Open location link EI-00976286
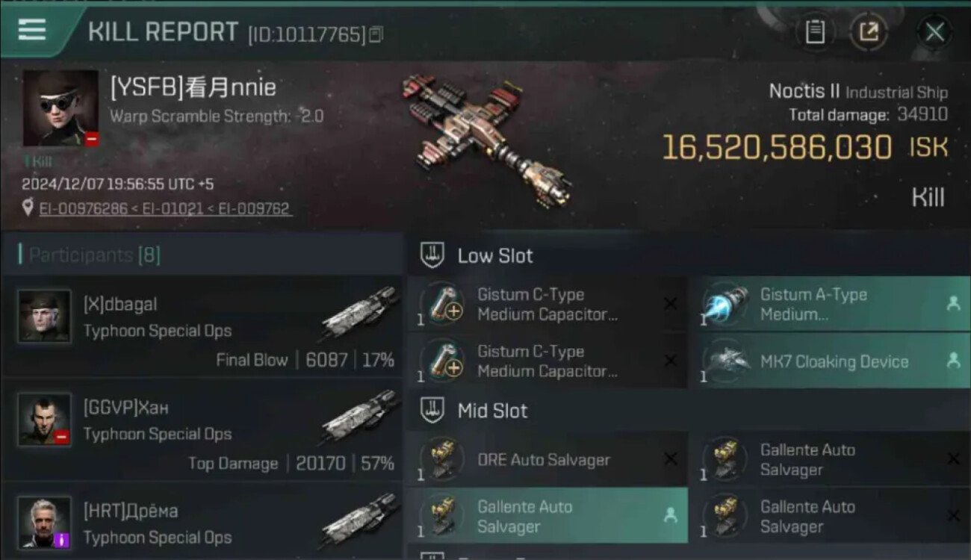 (x=83, y=208)
